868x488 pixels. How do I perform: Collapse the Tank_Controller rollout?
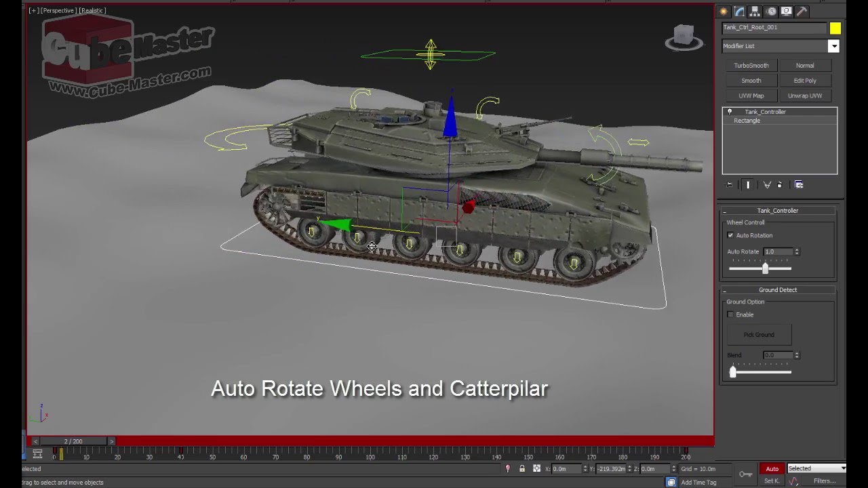tap(778, 211)
